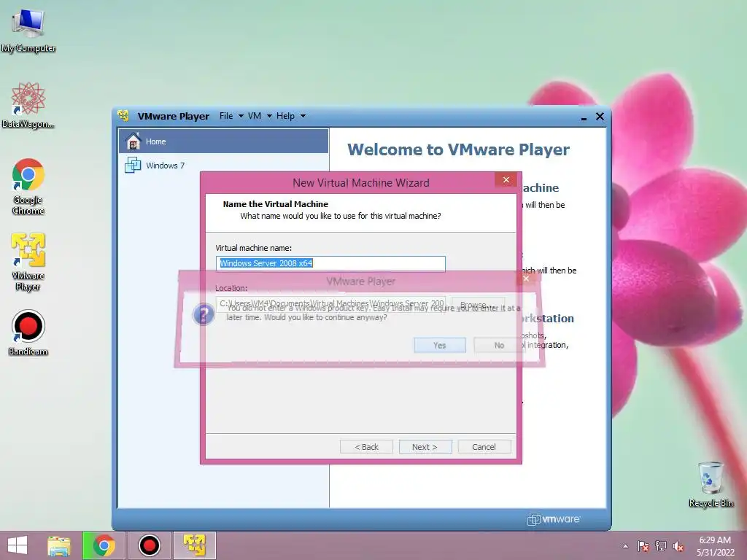
Task: Click the vmware logo in the footer
Action: (554, 519)
